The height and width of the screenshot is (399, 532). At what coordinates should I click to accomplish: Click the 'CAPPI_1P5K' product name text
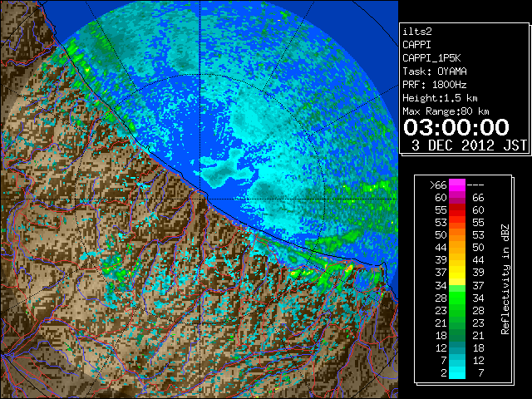(431, 58)
